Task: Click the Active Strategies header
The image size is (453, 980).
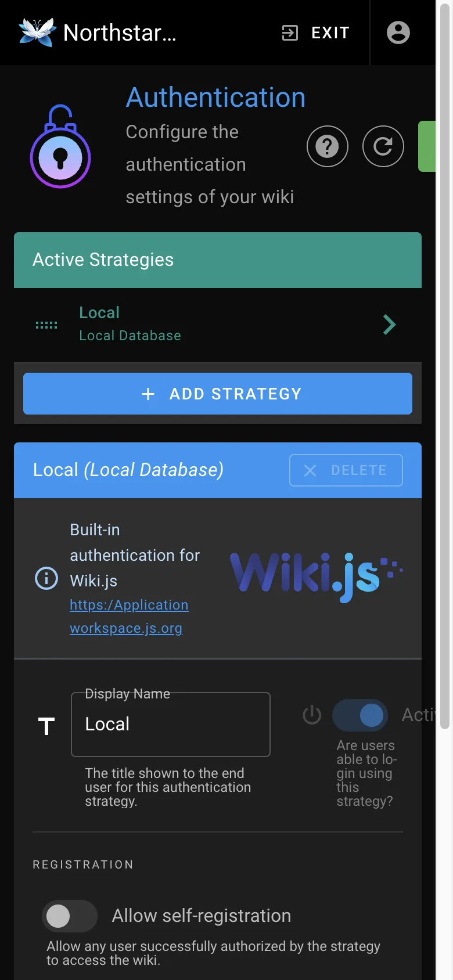Action: (x=218, y=260)
